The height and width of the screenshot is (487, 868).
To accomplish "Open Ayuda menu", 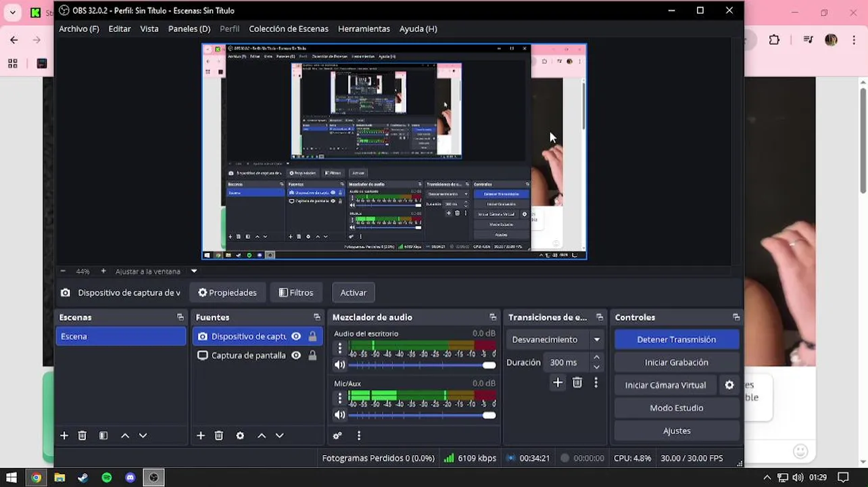I will coord(418,28).
